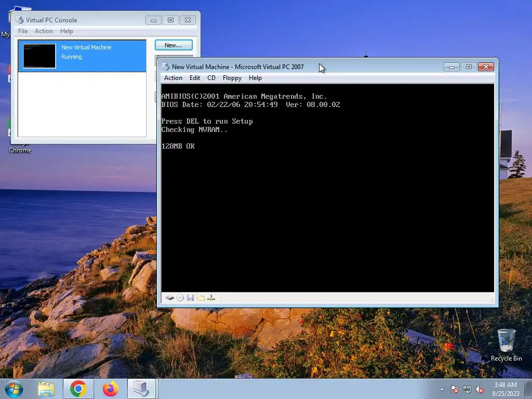
Task: Open Help menu in virtual machine window
Action: [x=255, y=78]
